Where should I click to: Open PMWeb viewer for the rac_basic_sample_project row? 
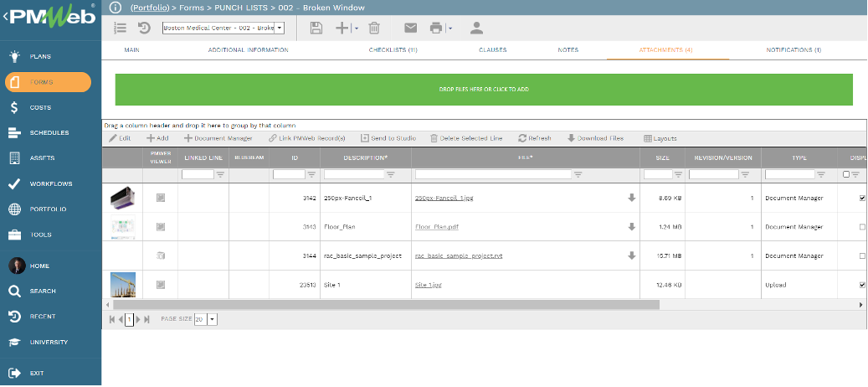click(161, 255)
